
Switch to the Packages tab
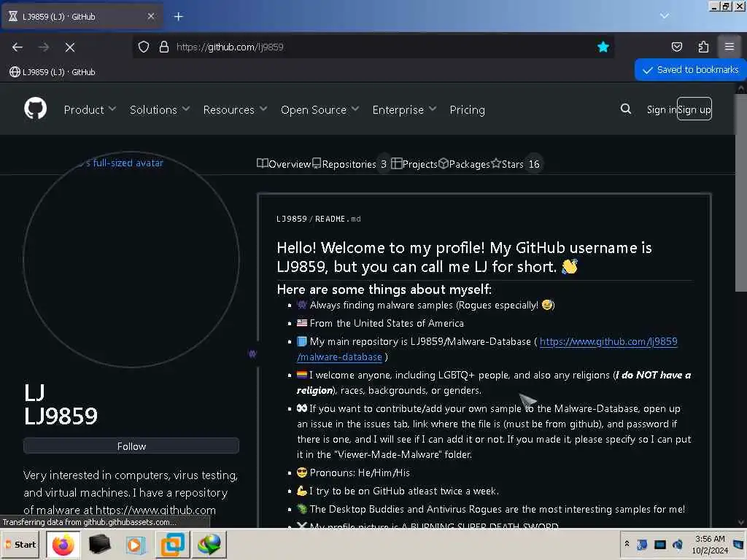[x=464, y=164]
